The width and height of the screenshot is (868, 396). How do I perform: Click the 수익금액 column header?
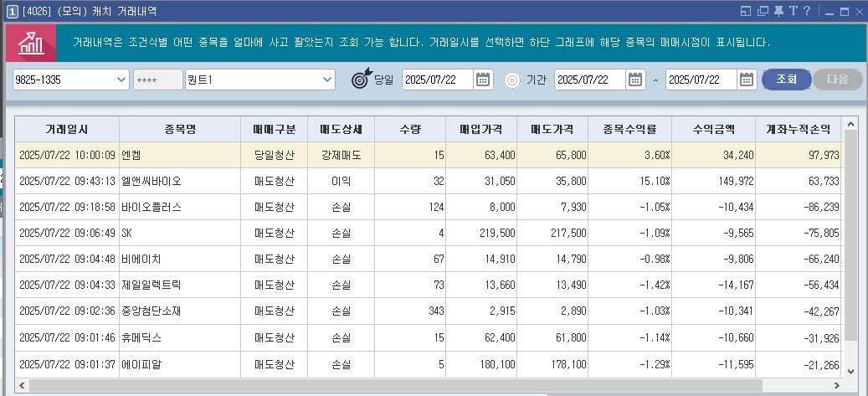pyautogui.click(x=713, y=129)
